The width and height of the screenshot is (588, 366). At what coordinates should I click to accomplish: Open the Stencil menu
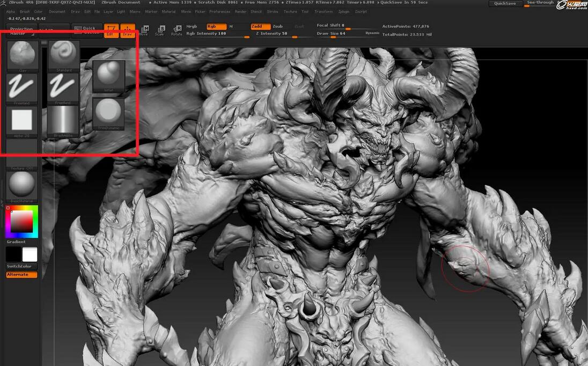[x=256, y=12]
